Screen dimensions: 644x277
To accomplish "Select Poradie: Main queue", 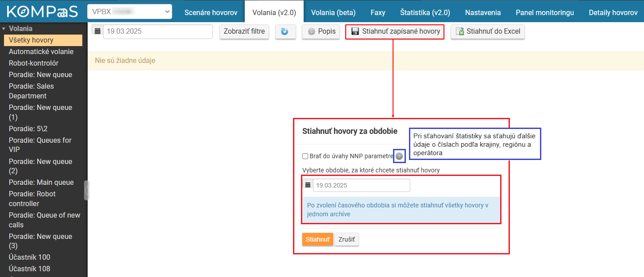I will (41, 182).
